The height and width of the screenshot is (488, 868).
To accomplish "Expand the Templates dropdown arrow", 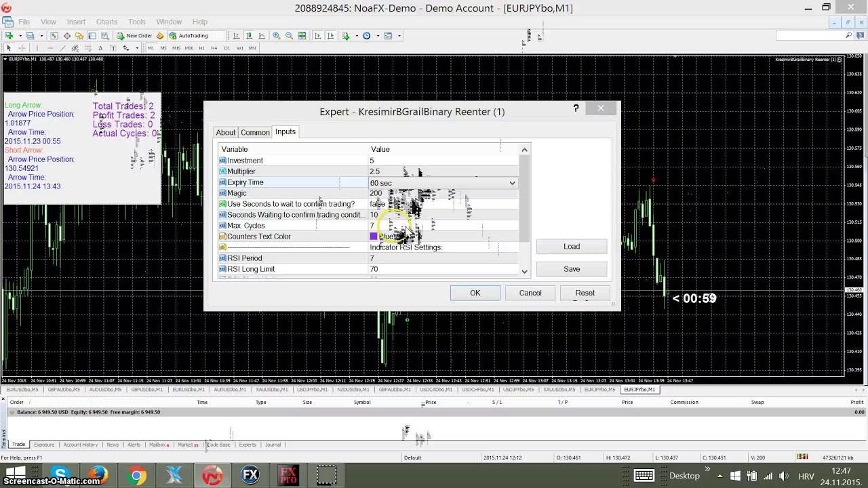I will click(399, 35).
